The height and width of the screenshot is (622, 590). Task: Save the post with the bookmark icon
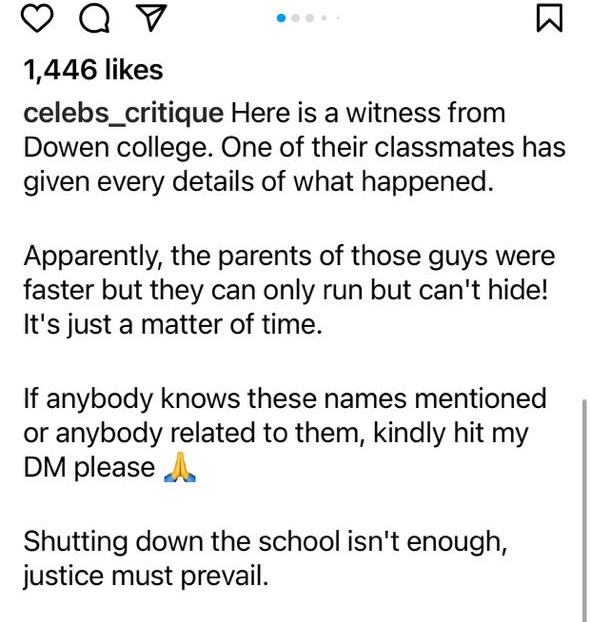(x=550, y=17)
